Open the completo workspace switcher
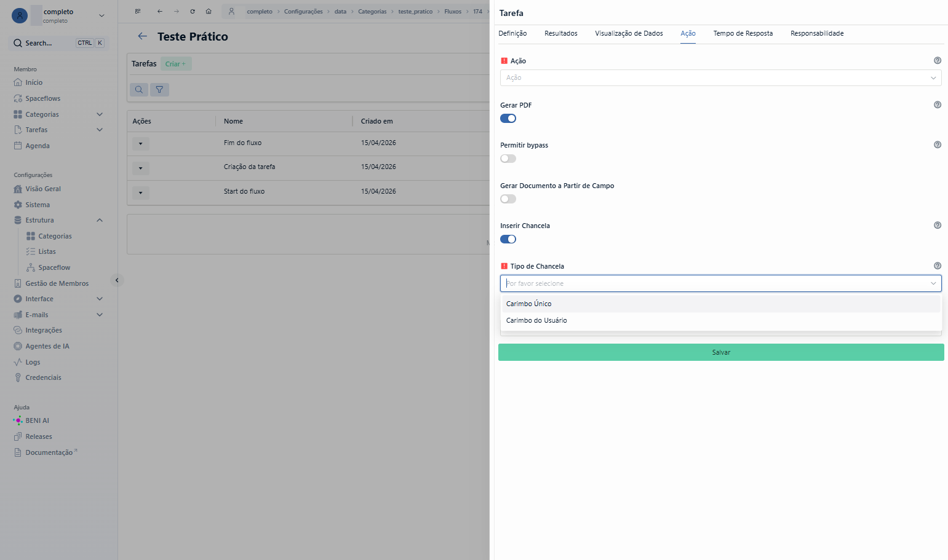 tap(58, 15)
